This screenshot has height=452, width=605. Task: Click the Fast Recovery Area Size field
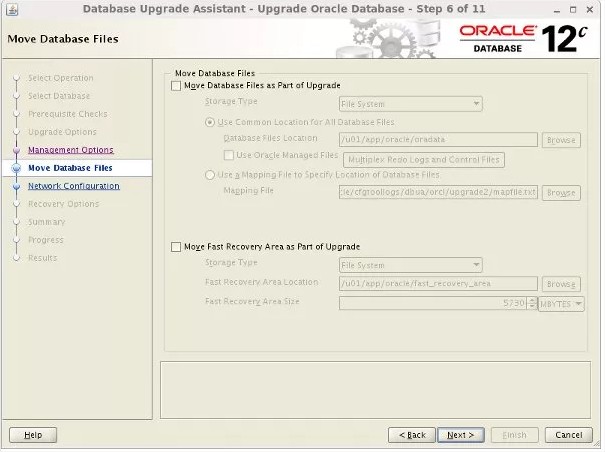433,303
